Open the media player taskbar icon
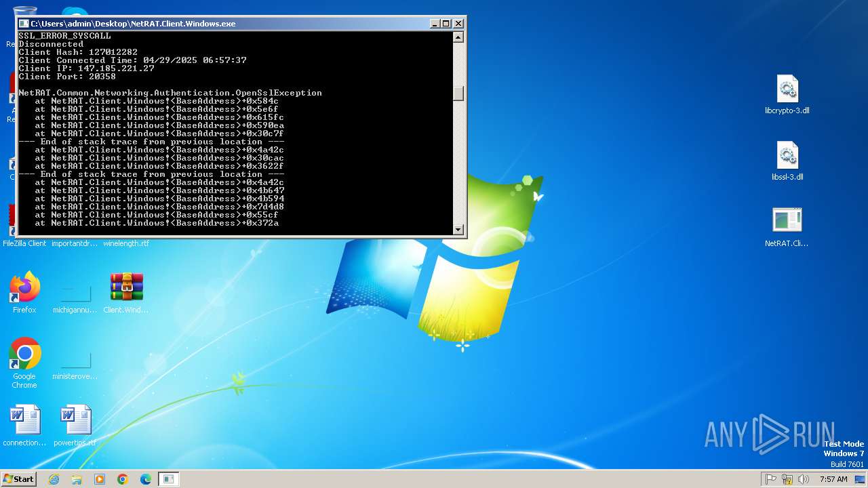This screenshot has width=868, height=488. coord(100,479)
